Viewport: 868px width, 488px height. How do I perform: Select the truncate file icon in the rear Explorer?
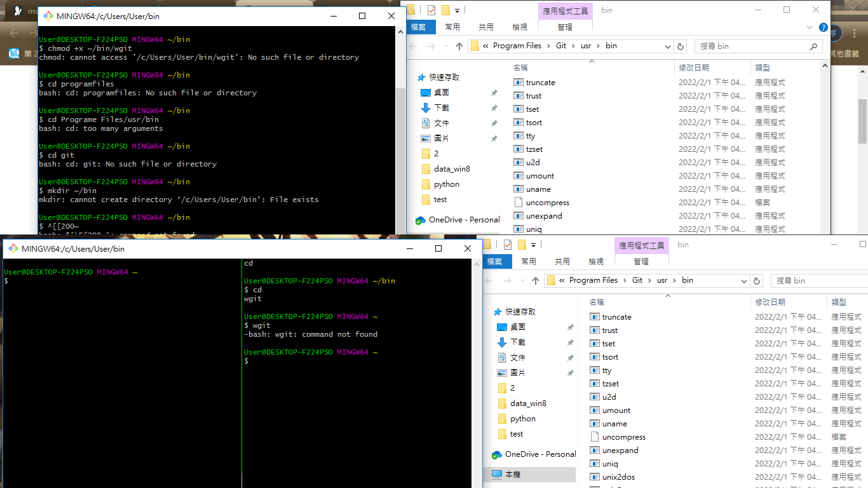pyautogui.click(x=519, y=83)
